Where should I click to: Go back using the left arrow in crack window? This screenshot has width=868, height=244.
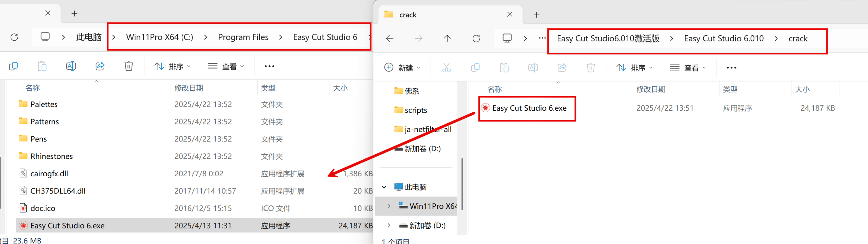pos(390,39)
